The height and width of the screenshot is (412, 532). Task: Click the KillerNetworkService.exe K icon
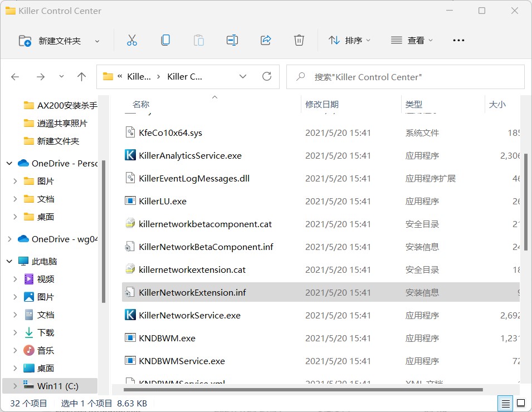(130, 315)
